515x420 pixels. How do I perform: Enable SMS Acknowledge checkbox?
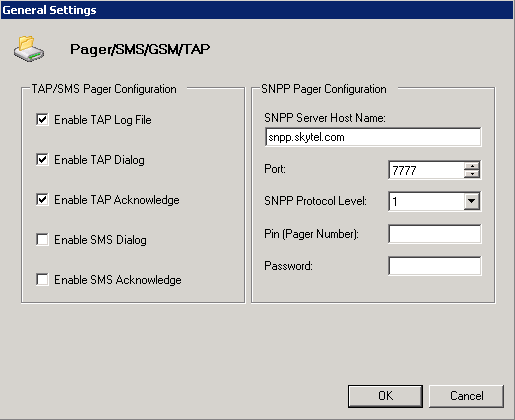(x=42, y=279)
